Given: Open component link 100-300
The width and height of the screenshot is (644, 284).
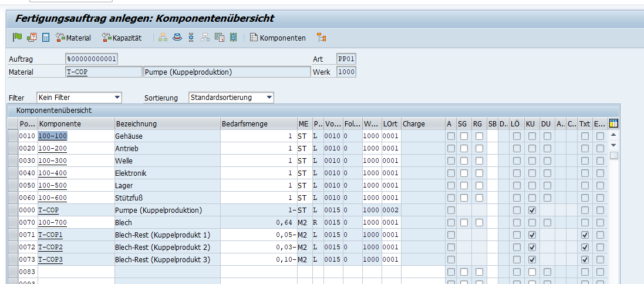Looking at the screenshot, I should click(x=53, y=161).
